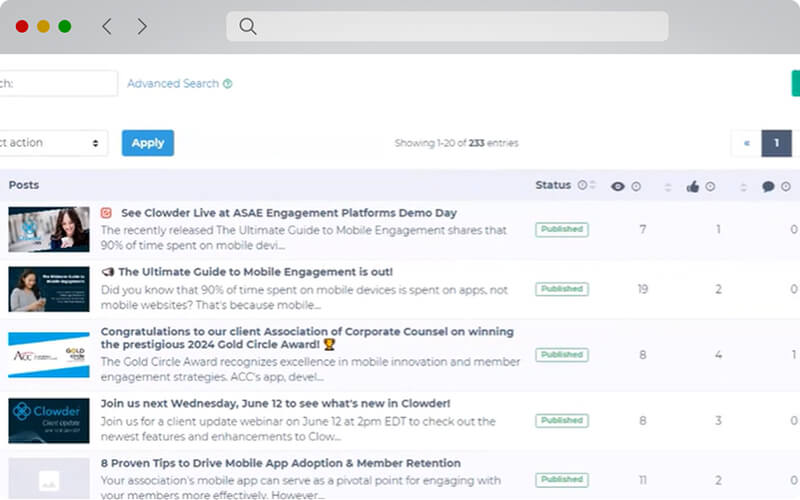Image resolution: width=800 pixels, height=500 pixels.
Task: Click info icon next to comment bubble
Action: click(786, 187)
